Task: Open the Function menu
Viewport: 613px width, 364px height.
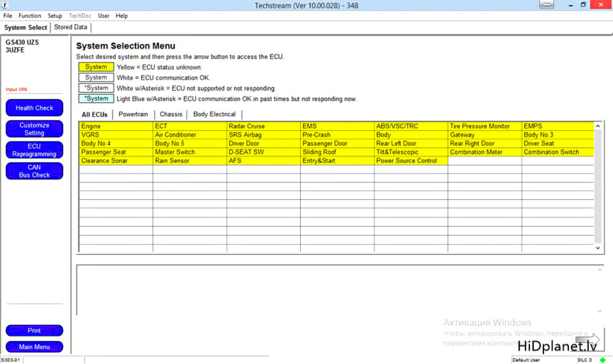Action: click(30, 16)
